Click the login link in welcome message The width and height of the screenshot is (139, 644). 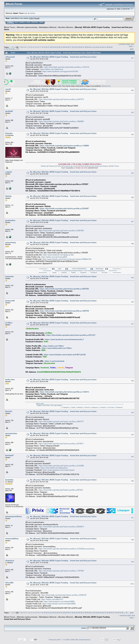pos(26,13)
